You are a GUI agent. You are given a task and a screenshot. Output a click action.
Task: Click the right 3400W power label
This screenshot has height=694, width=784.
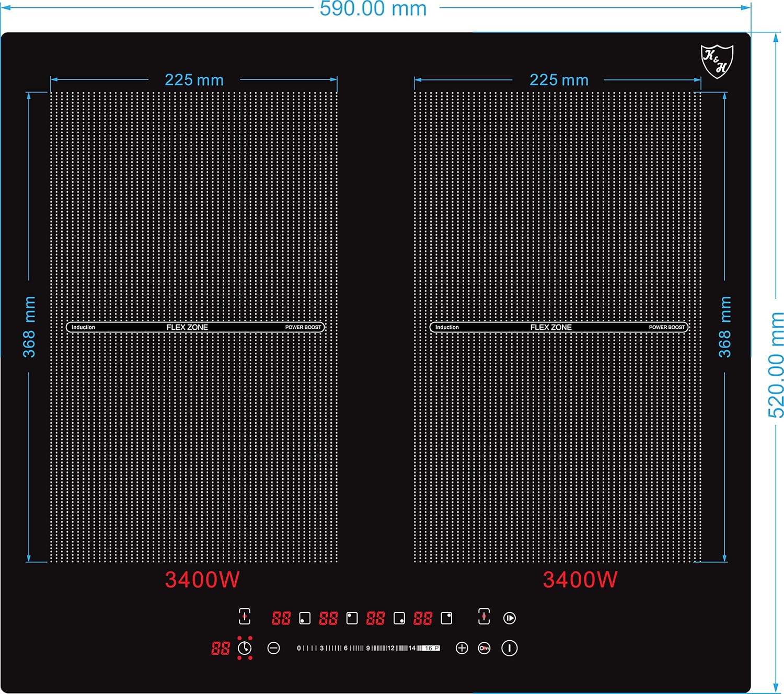click(x=580, y=580)
